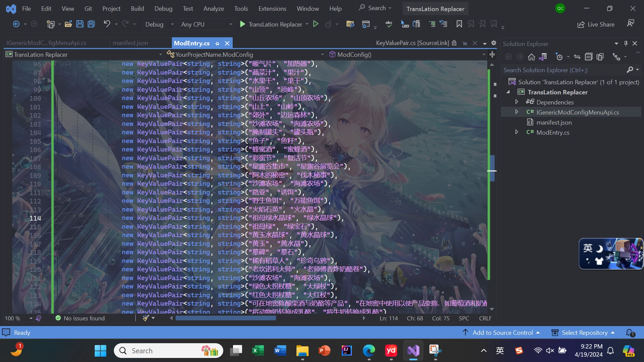Select the Solution 'TransLation Replacer' root node
Screen dimensions: 644x362
(x=574, y=82)
